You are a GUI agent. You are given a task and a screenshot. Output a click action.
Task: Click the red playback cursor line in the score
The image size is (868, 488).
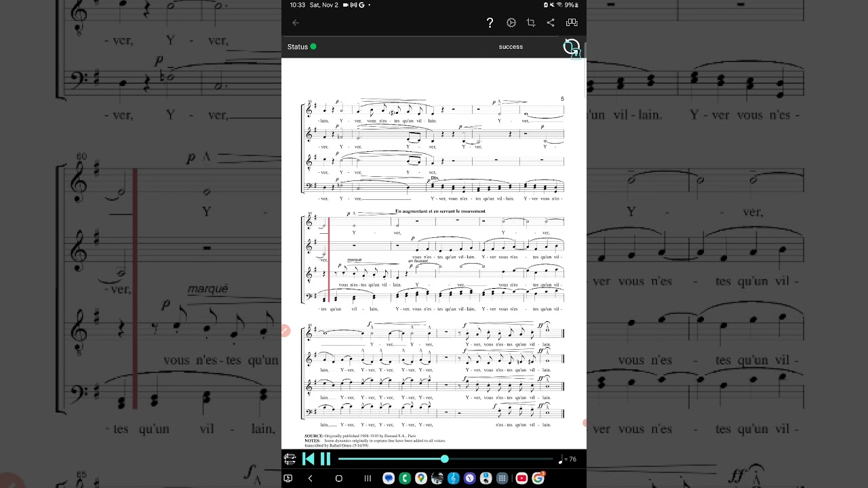coord(329,260)
